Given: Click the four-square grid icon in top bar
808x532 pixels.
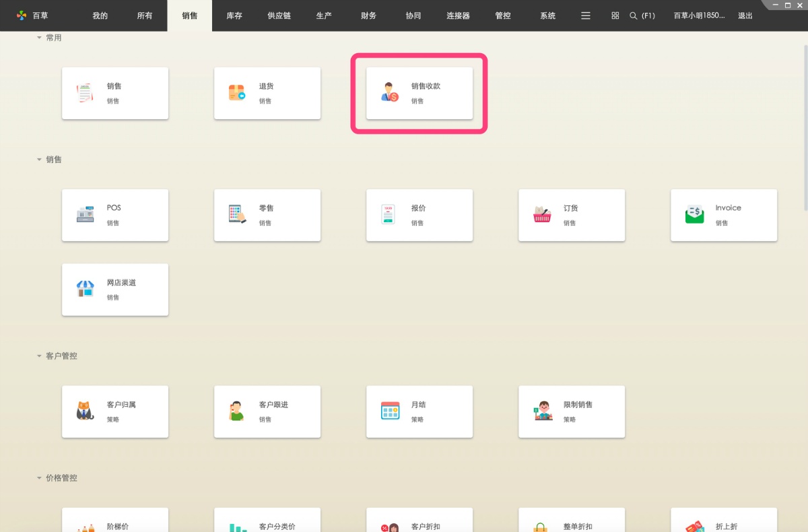Looking at the screenshot, I should [x=615, y=15].
